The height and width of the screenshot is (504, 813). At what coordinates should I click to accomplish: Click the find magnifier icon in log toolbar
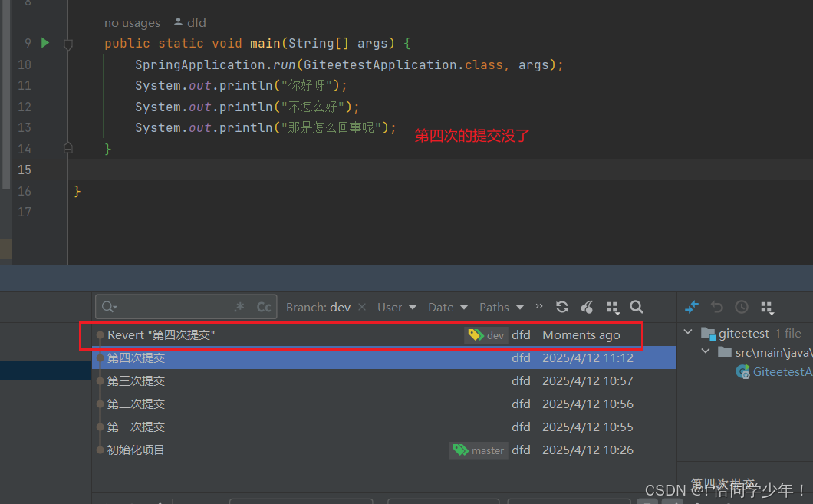click(637, 307)
